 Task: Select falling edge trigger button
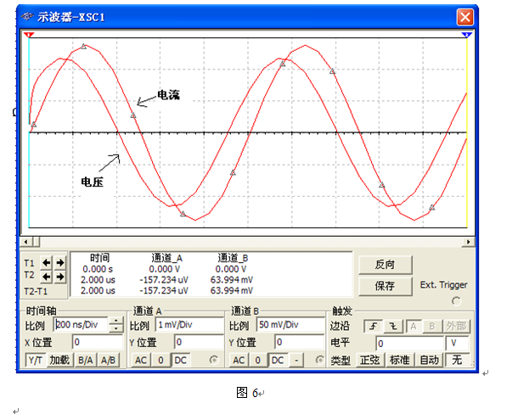pyautogui.click(x=392, y=326)
